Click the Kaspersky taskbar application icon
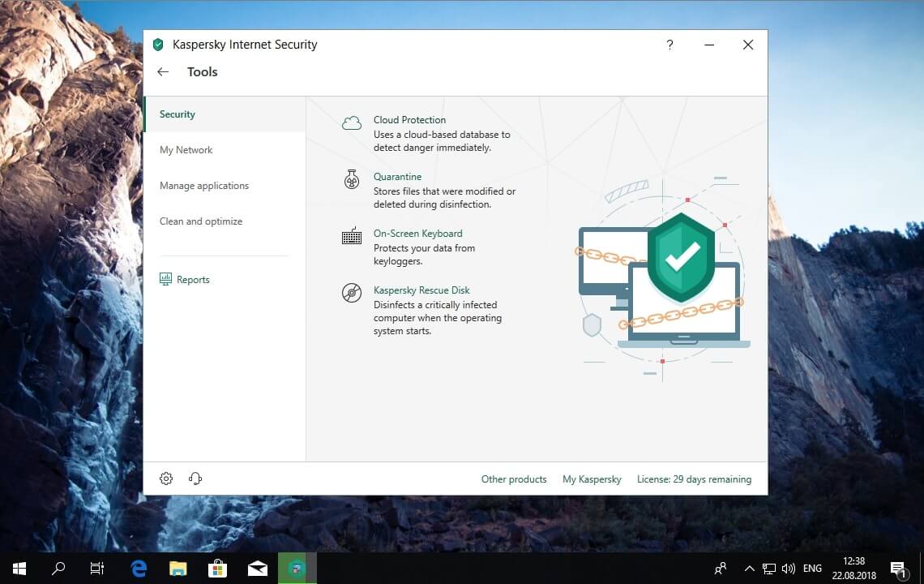This screenshot has height=584, width=924. [x=297, y=568]
